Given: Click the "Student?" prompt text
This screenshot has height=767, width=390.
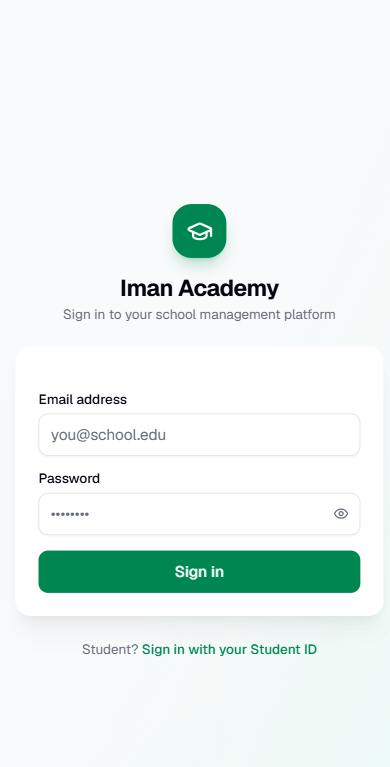Looking at the screenshot, I should click(x=110, y=650).
